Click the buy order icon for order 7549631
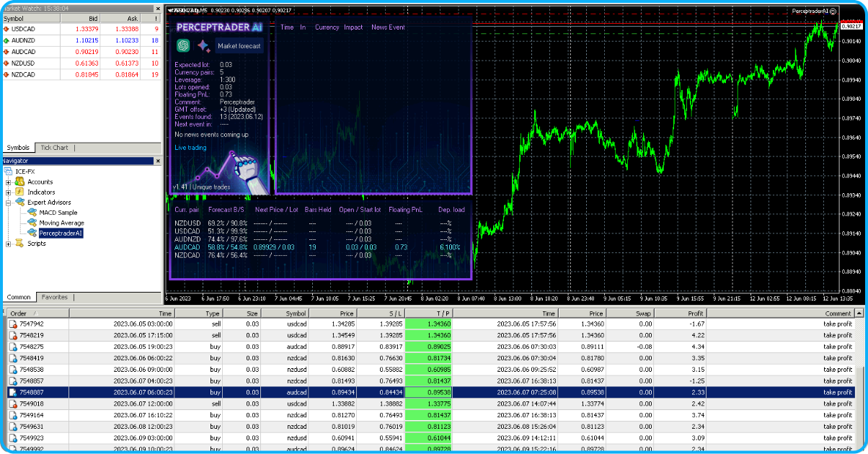The height and width of the screenshot is (454, 868). 13,427
